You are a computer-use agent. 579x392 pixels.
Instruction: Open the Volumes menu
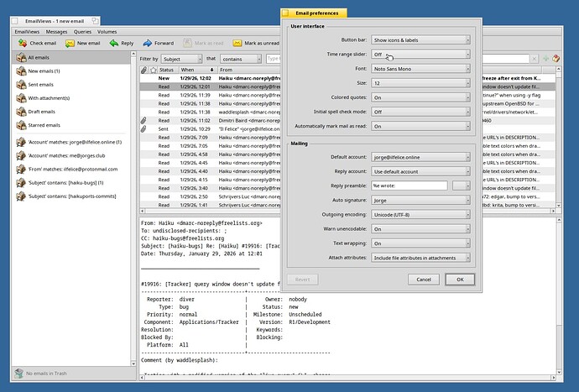pos(107,32)
